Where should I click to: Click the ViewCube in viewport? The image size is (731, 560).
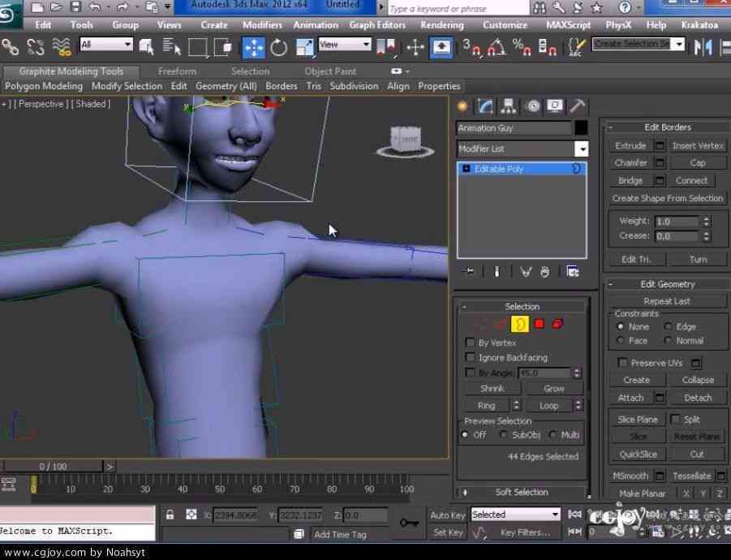[405, 140]
